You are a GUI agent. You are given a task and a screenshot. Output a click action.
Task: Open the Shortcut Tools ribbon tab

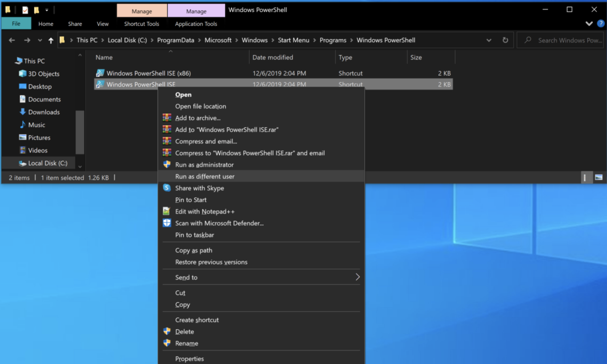(142, 24)
